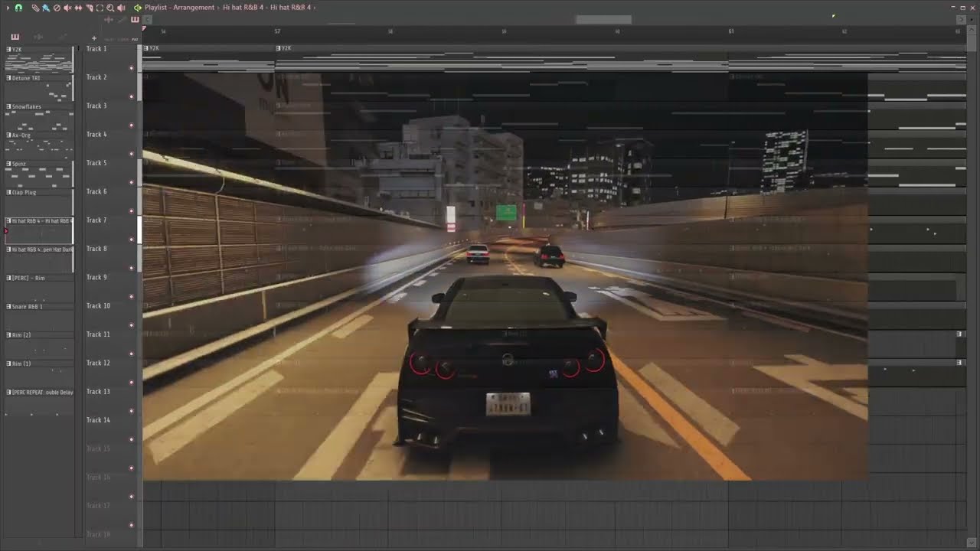Viewport: 980px width, 551px height.
Task: Select the Rim (2) pattern
Action: tap(39, 344)
